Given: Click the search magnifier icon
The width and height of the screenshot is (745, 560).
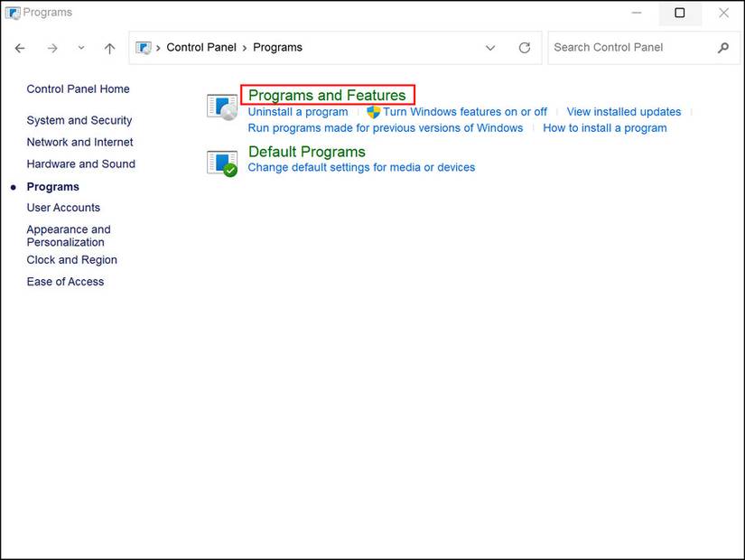Looking at the screenshot, I should click(722, 47).
